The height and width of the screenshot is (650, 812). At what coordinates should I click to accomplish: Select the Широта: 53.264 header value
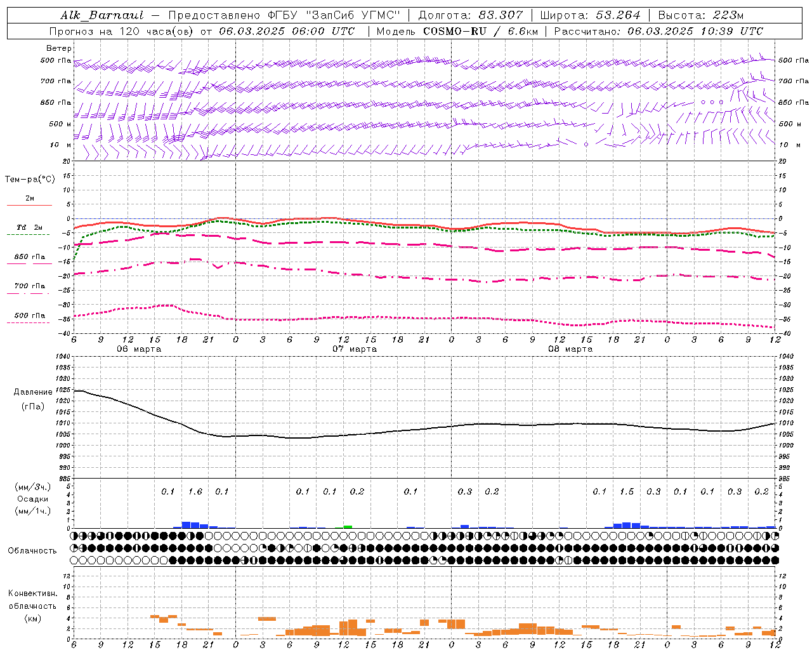(x=590, y=15)
